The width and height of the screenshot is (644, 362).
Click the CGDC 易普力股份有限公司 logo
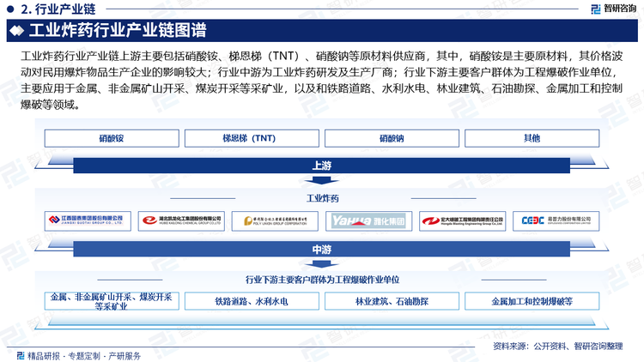[556, 220]
